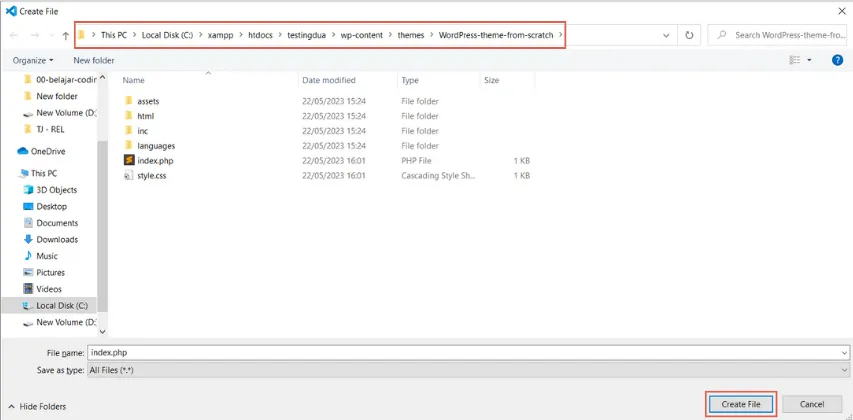Select the html folder icon
The height and width of the screenshot is (420, 853).
(128, 116)
